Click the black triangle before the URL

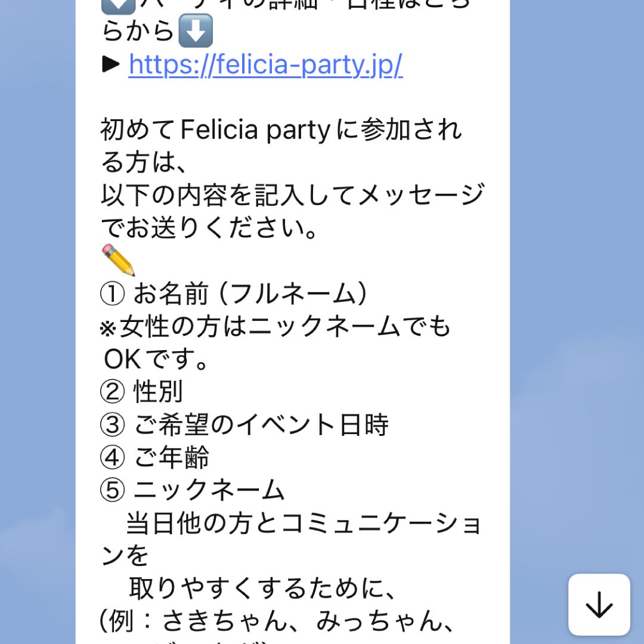(x=112, y=64)
